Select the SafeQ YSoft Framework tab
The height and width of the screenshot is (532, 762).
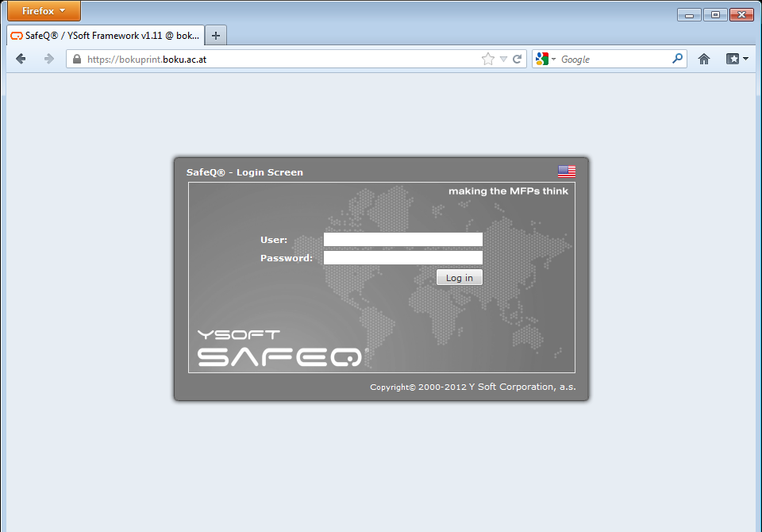coord(106,36)
